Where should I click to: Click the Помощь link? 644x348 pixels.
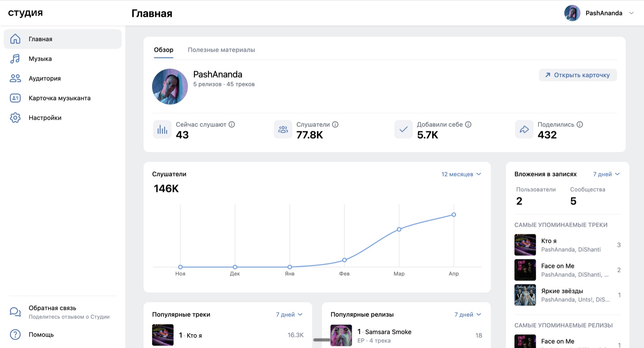(x=41, y=335)
